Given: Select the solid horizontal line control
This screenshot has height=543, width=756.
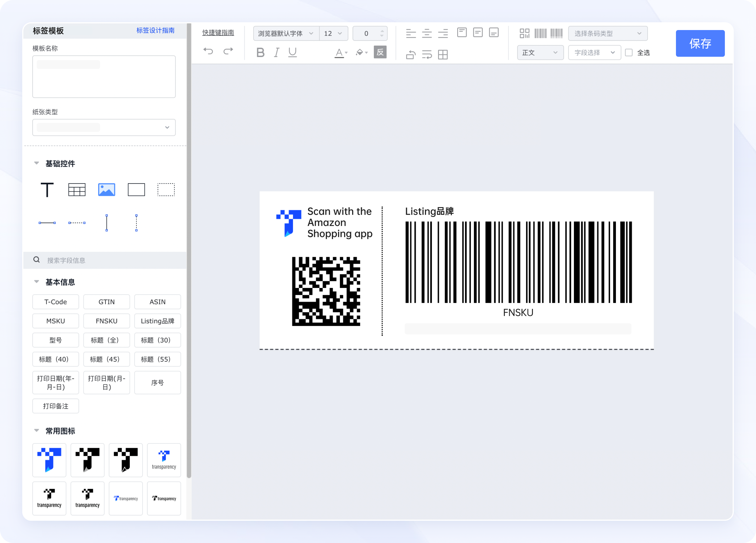Looking at the screenshot, I should (47, 223).
